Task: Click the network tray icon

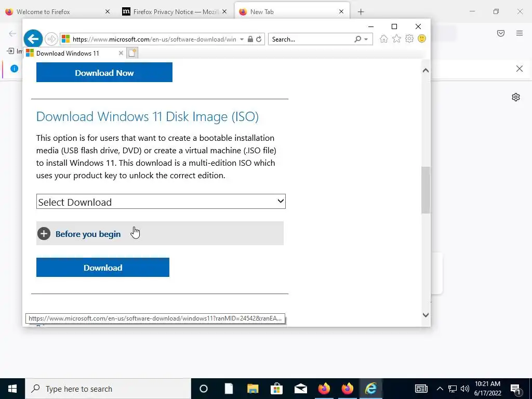Action: click(453, 389)
